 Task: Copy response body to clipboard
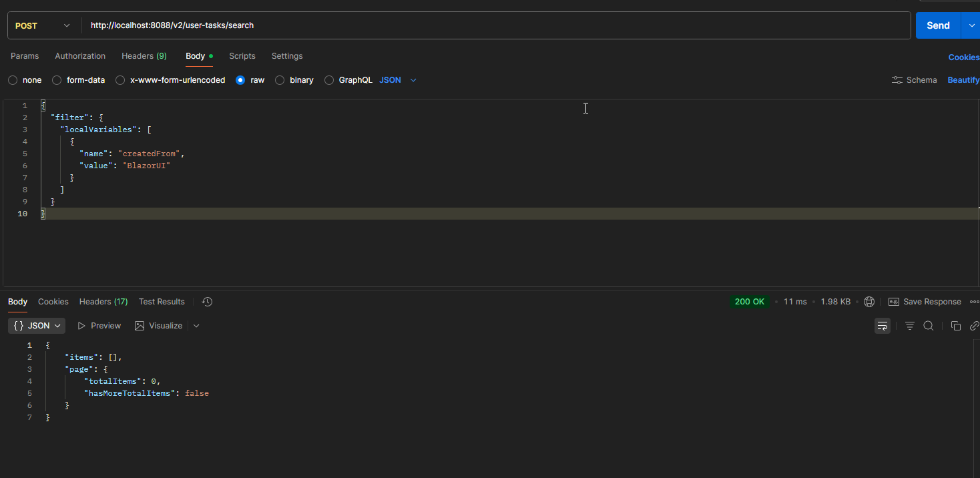[955, 326]
